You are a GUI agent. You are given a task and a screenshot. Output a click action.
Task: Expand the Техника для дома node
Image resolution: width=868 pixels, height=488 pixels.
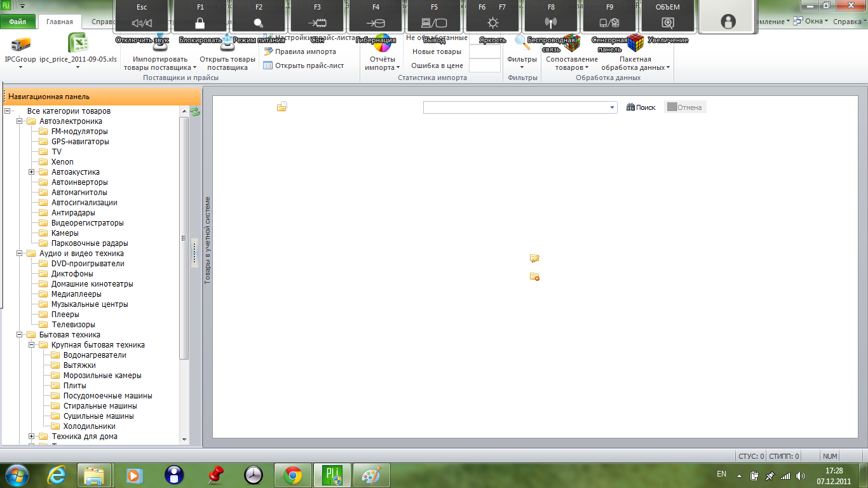31,437
